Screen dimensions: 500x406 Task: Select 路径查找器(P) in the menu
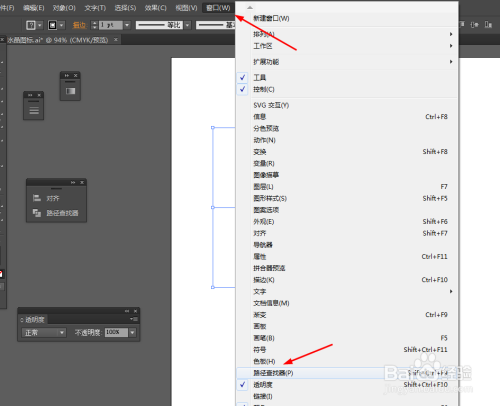pos(347,373)
